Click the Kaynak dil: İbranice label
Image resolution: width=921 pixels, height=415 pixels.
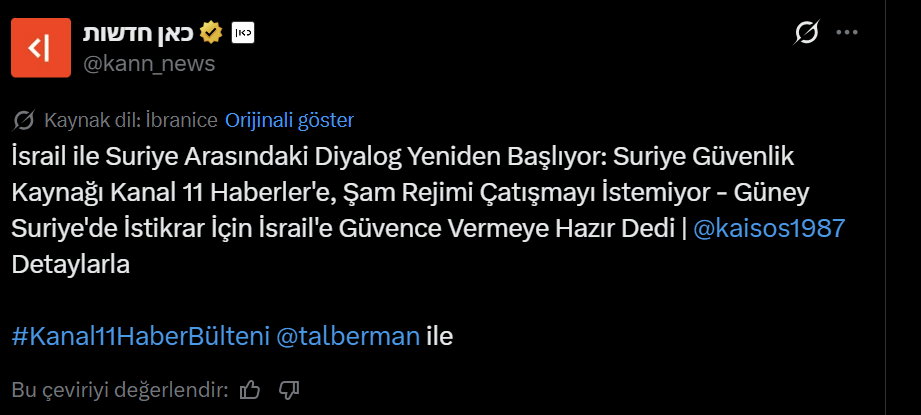(x=131, y=121)
